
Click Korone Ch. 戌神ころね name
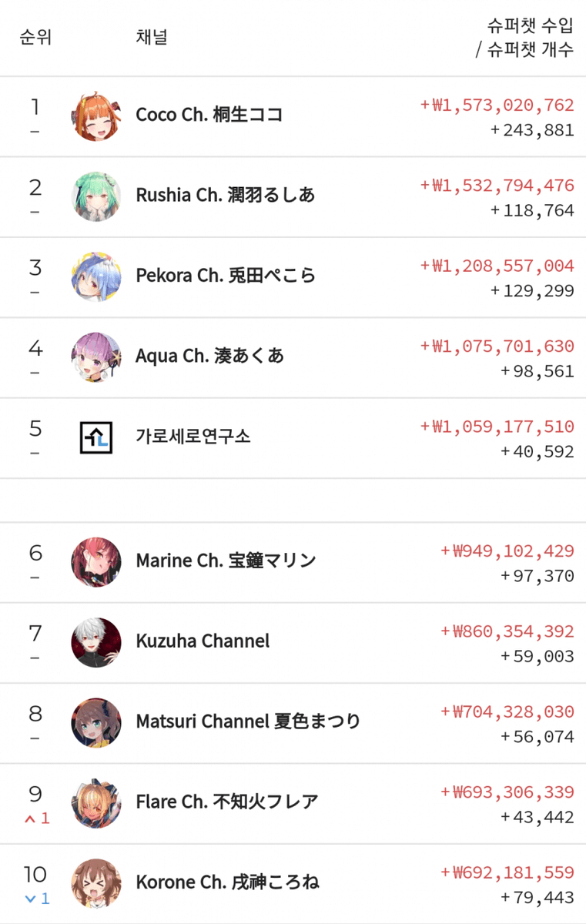227,882
